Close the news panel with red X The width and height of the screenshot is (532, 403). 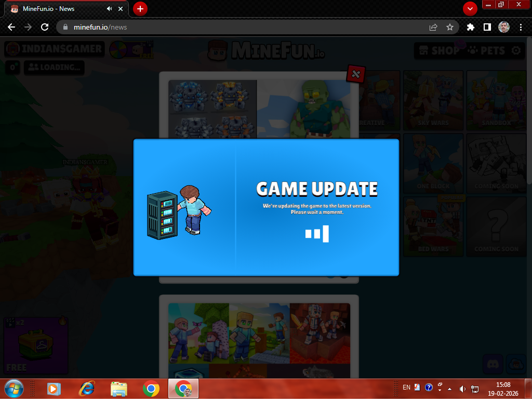click(356, 74)
